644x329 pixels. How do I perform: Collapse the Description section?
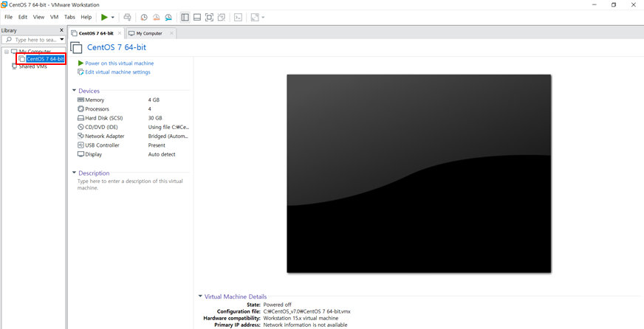(x=74, y=173)
